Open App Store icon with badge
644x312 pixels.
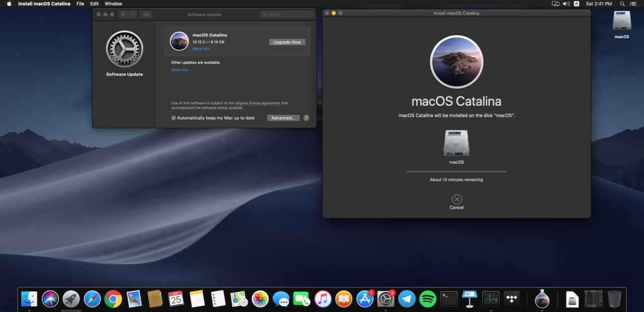tap(365, 299)
